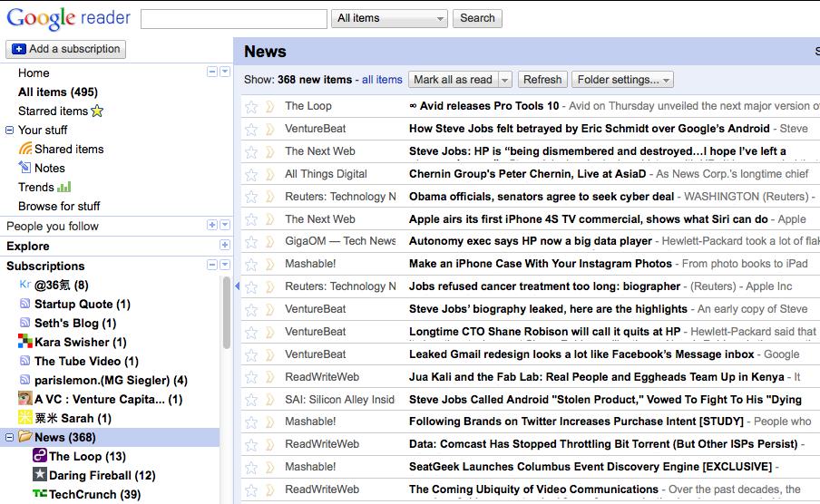The width and height of the screenshot is (820, 504).
Task: Open Longtime CTO Shane Robison headline
Action: point(544,332)
